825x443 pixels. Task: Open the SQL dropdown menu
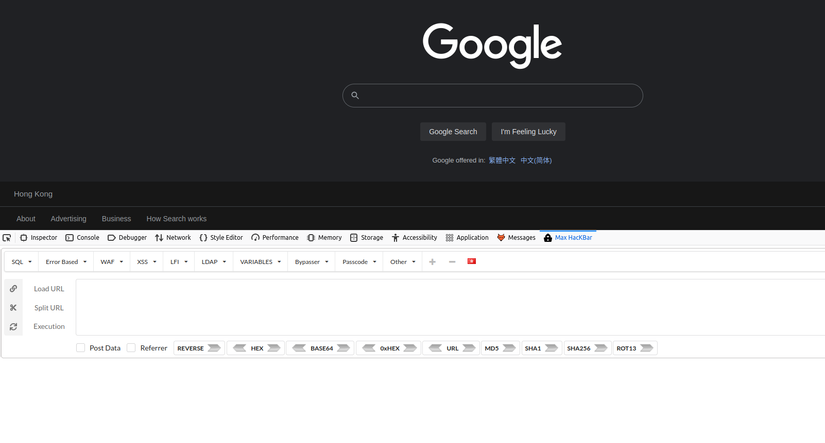coord(22,261)
